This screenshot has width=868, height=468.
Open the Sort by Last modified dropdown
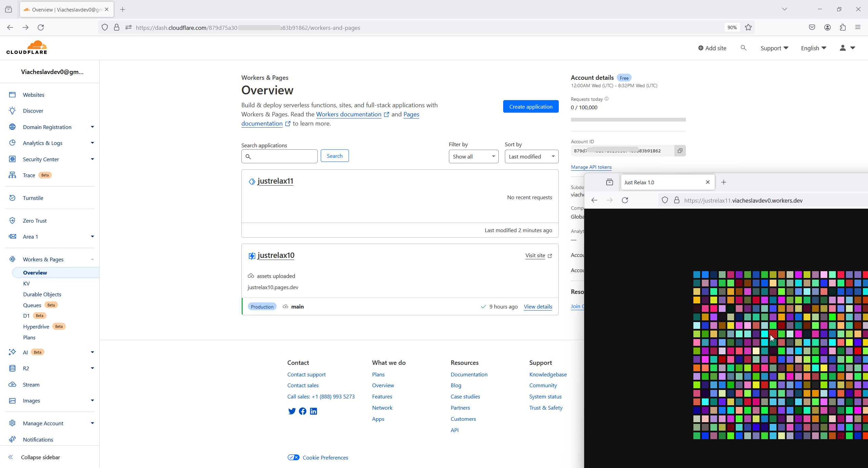pyautogui.click(x=531, y=156)
